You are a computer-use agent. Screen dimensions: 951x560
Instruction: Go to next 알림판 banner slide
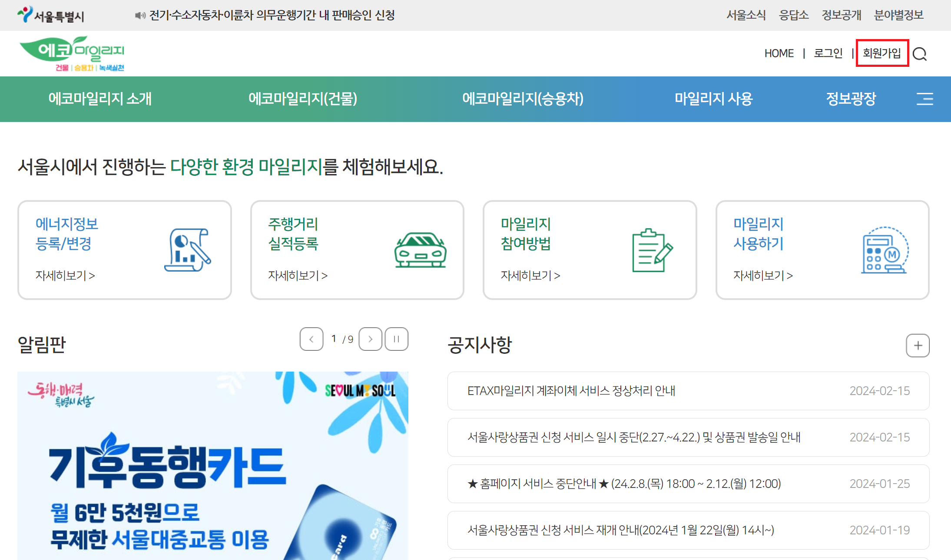[x=370, y=339]
